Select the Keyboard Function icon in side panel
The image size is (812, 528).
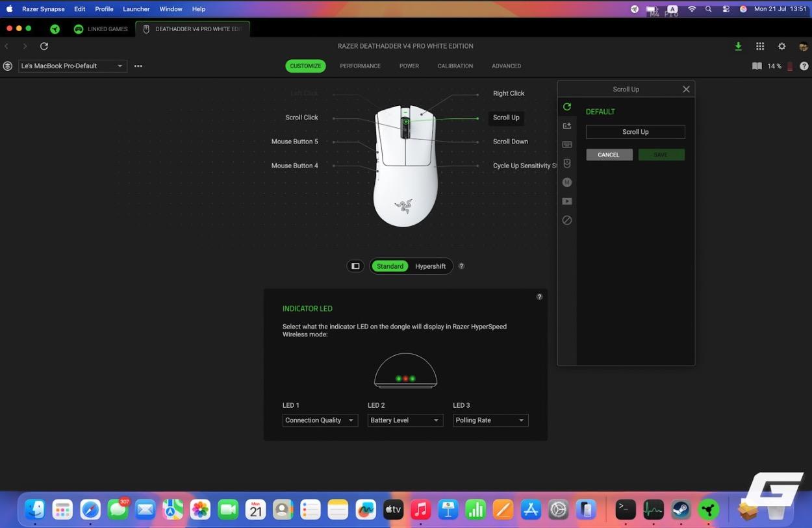point(567,144)
